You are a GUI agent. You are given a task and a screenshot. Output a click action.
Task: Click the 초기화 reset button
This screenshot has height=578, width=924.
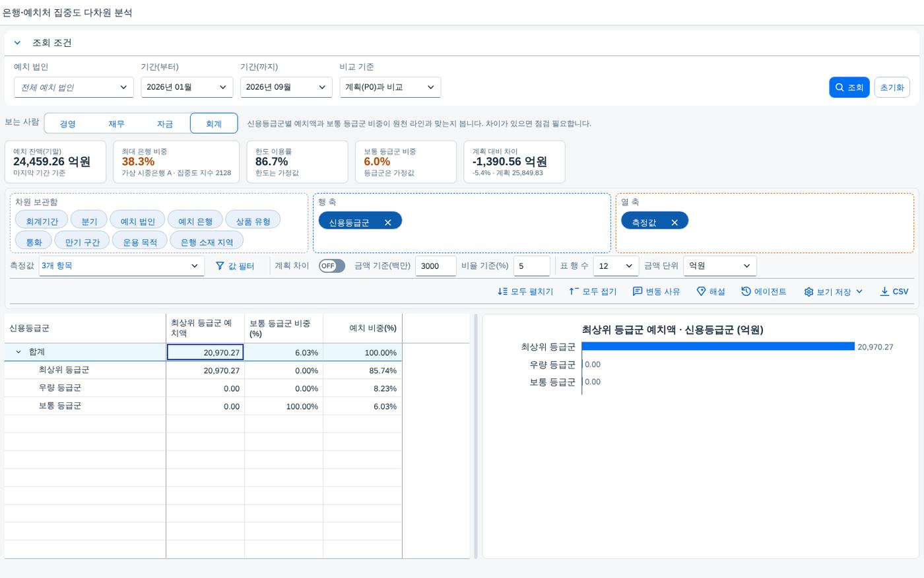click(892, 87)
